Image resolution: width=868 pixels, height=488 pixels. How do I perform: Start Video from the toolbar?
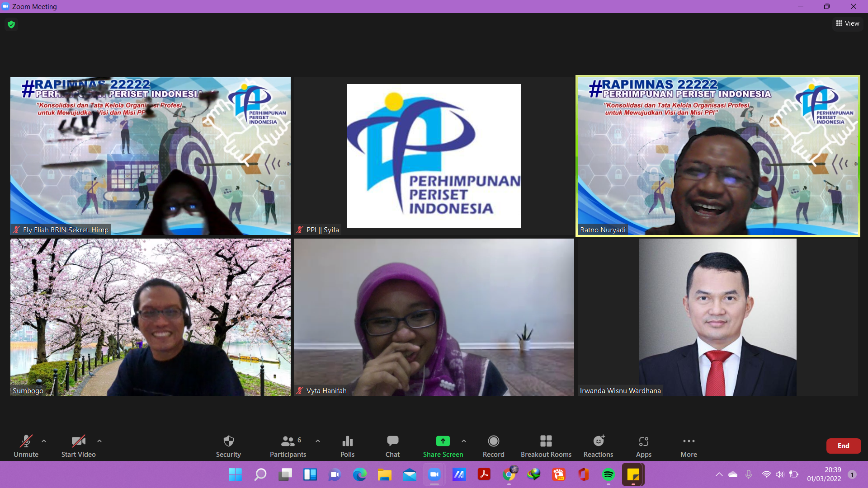point(78,446)
